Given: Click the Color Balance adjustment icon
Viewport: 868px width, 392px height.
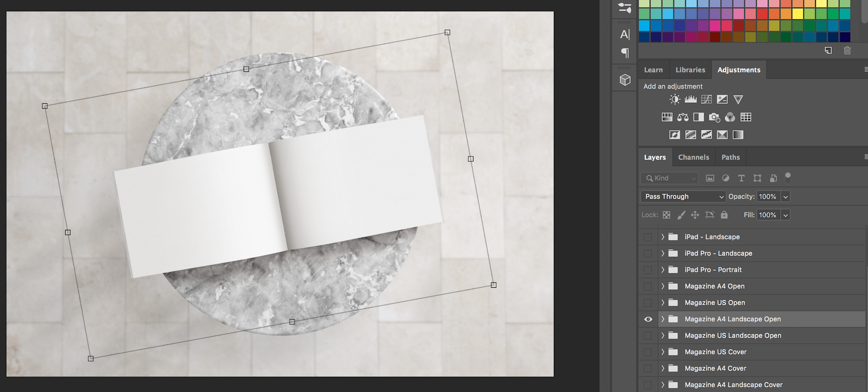Looking at the screenshot, I should pyautogui.click(x=683, y=117).
